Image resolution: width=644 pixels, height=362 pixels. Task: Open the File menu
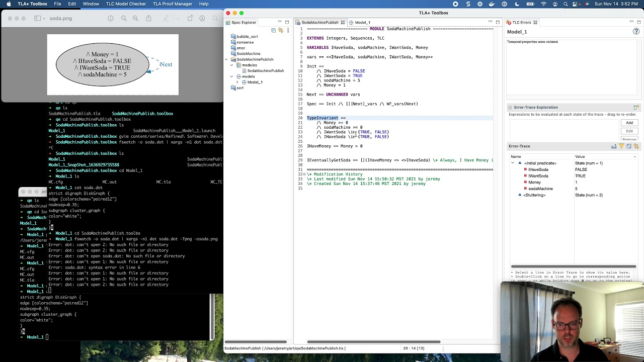coord(58,4)
